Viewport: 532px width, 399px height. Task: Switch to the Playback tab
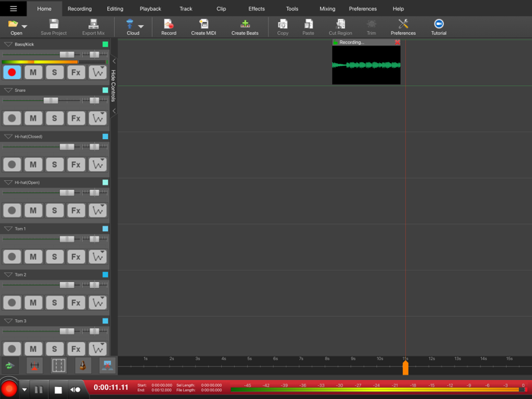(150, 9)
